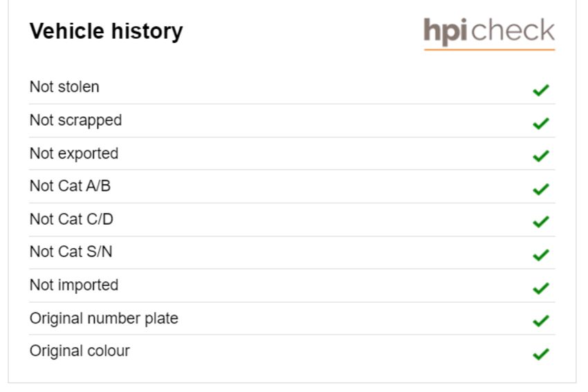Click the green checkmark for Not scrapped
The height and width of the screenshot is (392, 588).
[541, 123]
